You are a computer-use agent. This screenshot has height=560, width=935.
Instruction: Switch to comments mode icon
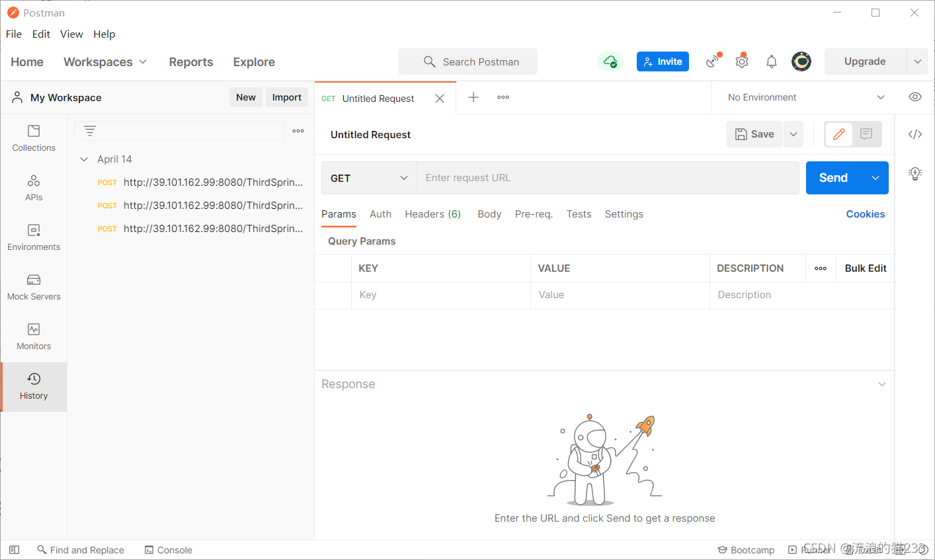(x=866, y=134)
